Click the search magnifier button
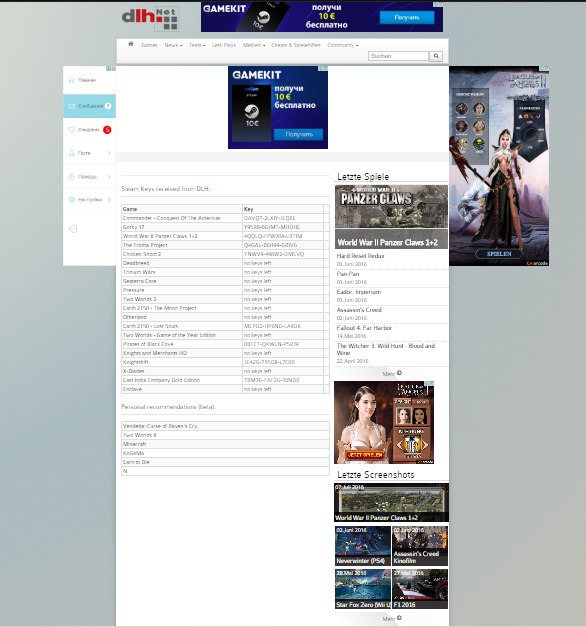This screenshot has width=586, height=627. pyautogui.click(x=436, y=56)
